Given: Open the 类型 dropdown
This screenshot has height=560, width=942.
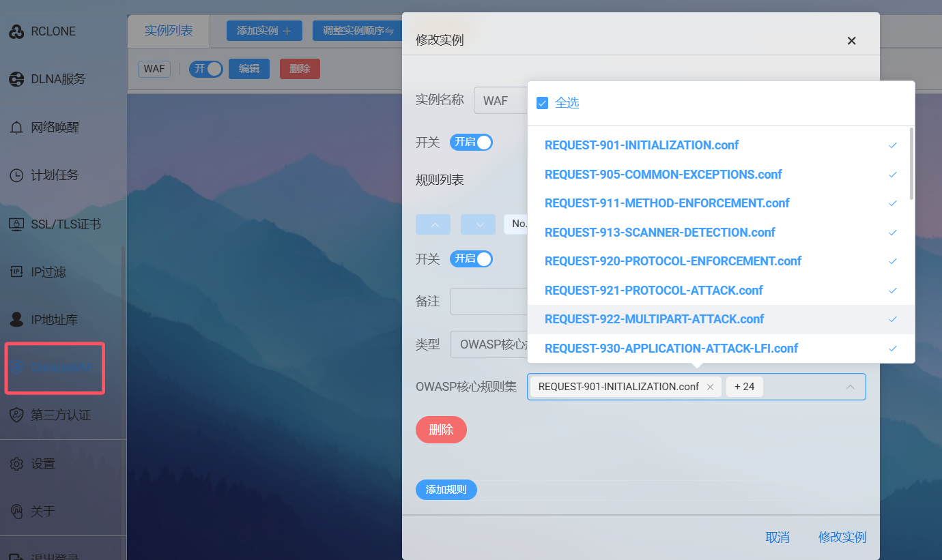Looking at the screenshot, I should point(489,344).
